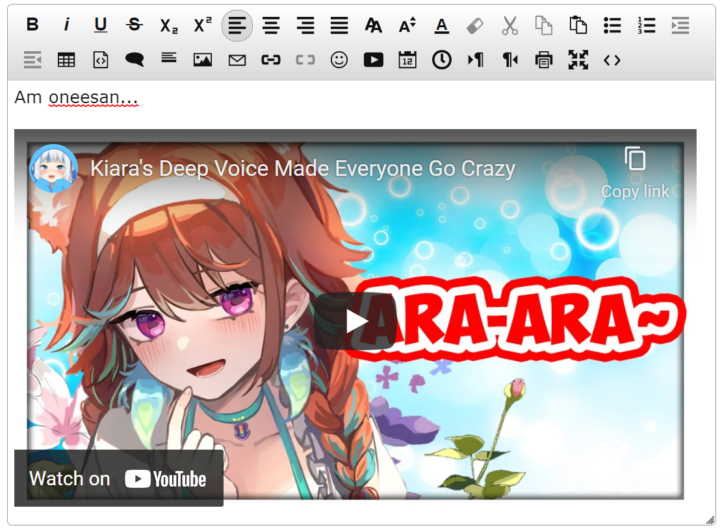Image resolution: width=720 pixels, height=532 pixels.
Task: Click the cut scissors icon
Action: [510, 25]
